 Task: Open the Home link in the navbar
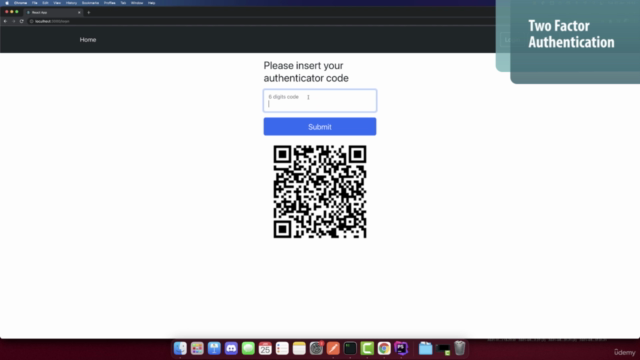88,40
